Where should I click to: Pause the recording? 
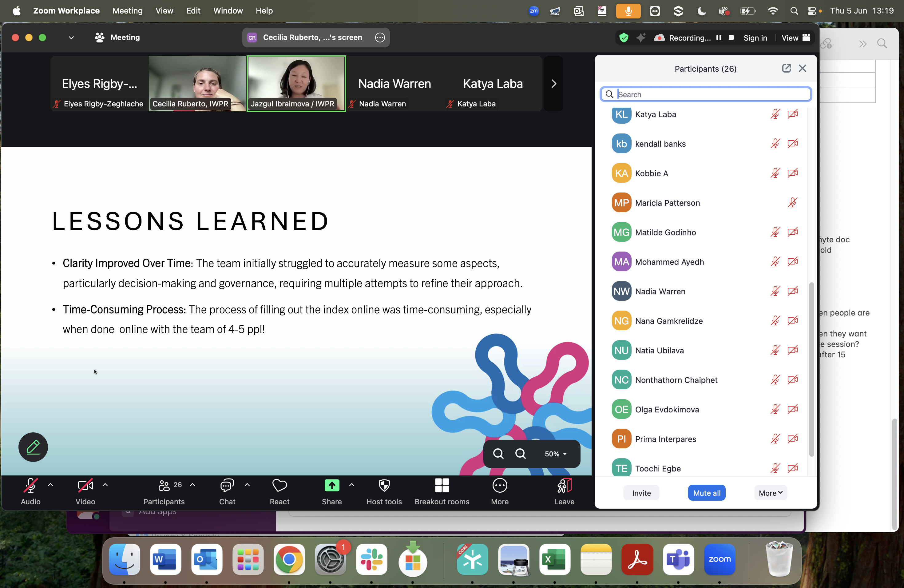[x=719, y=38]
